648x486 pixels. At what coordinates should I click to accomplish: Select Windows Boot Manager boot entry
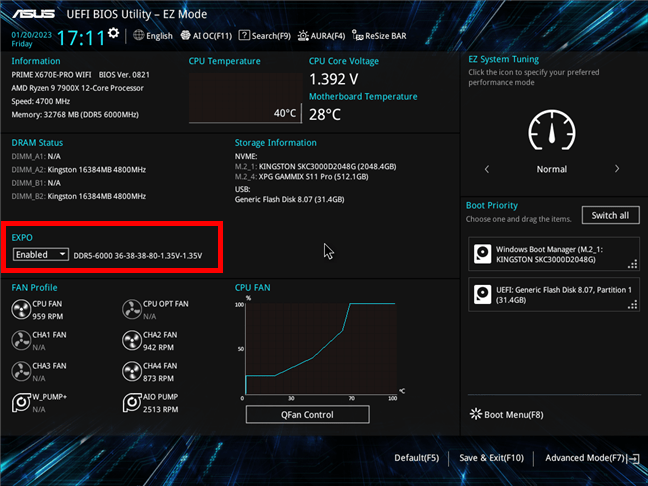(x=554, y=254)
